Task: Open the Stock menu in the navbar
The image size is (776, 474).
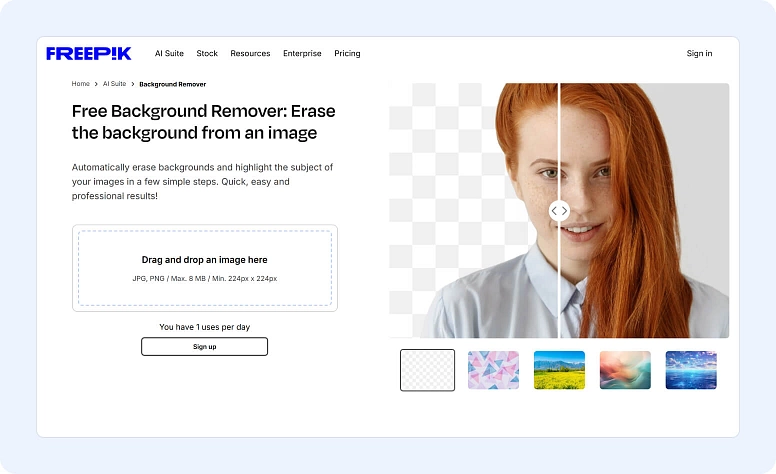Action: coord(207,54)
